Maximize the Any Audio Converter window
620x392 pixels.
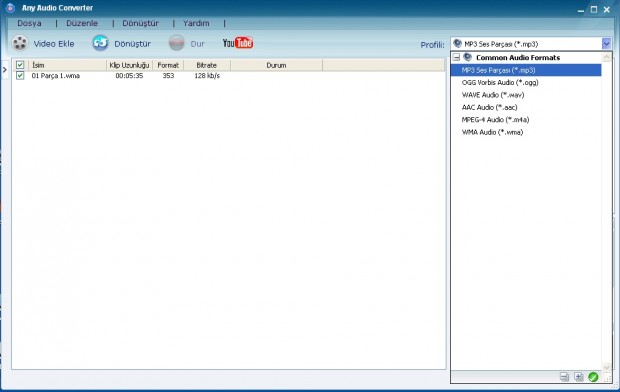coord(594,9)
